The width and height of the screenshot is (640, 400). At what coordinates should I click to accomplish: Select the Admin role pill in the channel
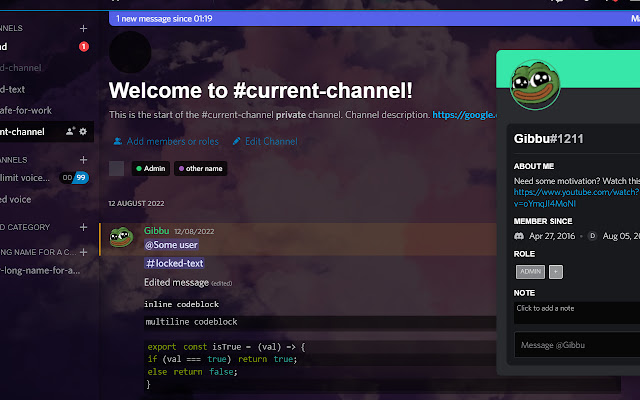pos(151,169)
